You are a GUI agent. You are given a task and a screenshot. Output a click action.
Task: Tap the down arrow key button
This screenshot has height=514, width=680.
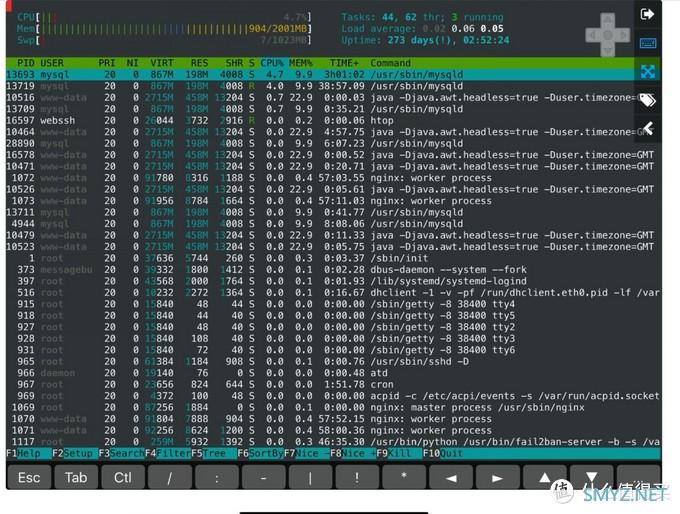pos(592,478)
